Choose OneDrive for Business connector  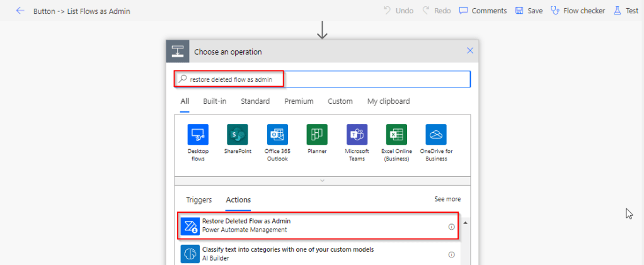click(x=436, y=135)
